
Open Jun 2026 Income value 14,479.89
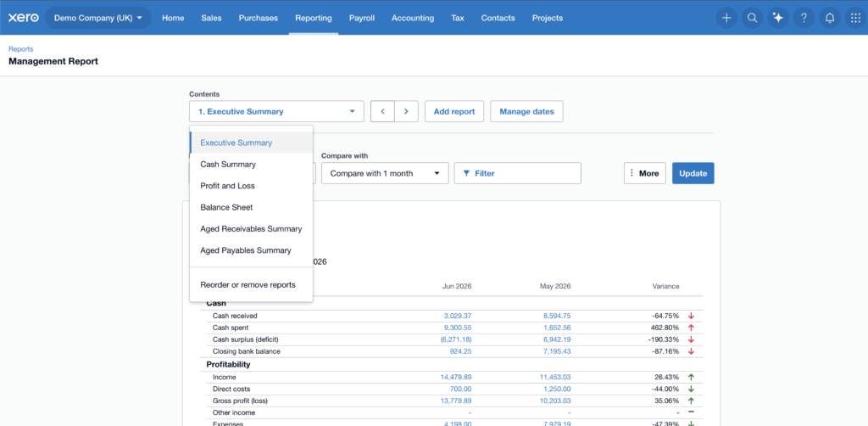[456, 378]
